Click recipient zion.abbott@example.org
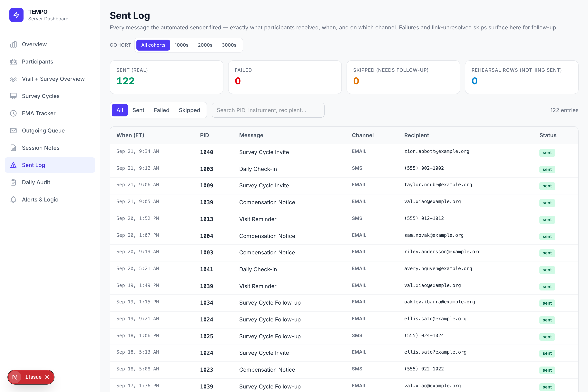This screenshot has height=392, width=588. point(436,151)
